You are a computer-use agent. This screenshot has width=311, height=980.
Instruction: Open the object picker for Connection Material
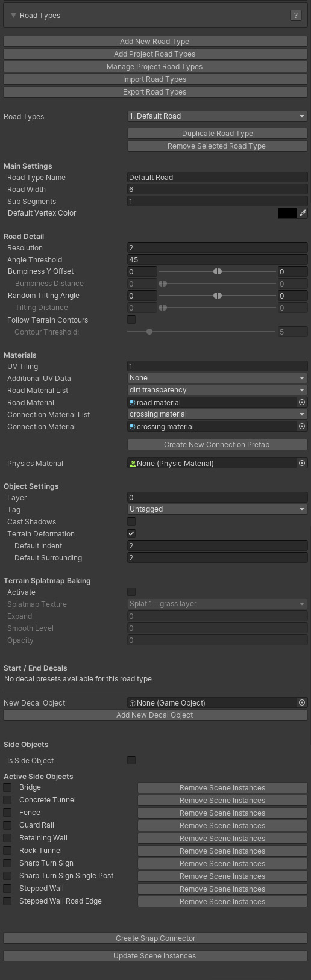click(x=302, y=426)
